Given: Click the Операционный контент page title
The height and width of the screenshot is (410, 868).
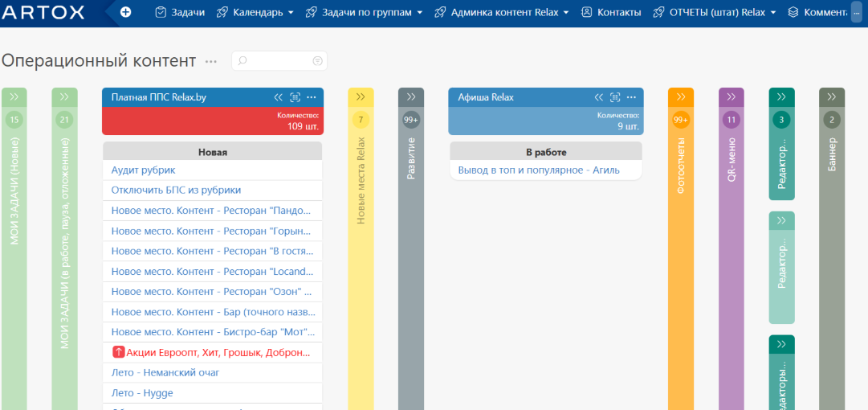Looking at the screenshot, I should click(99, 61).
